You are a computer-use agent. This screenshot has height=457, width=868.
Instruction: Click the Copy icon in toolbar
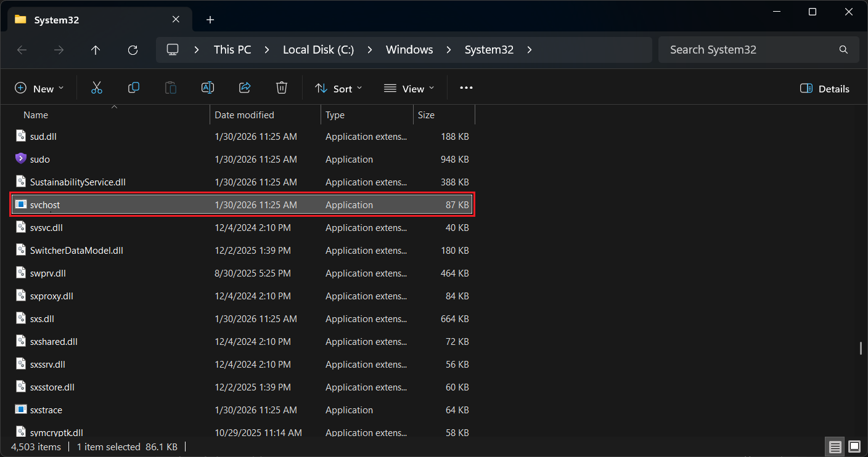point(133,88)
